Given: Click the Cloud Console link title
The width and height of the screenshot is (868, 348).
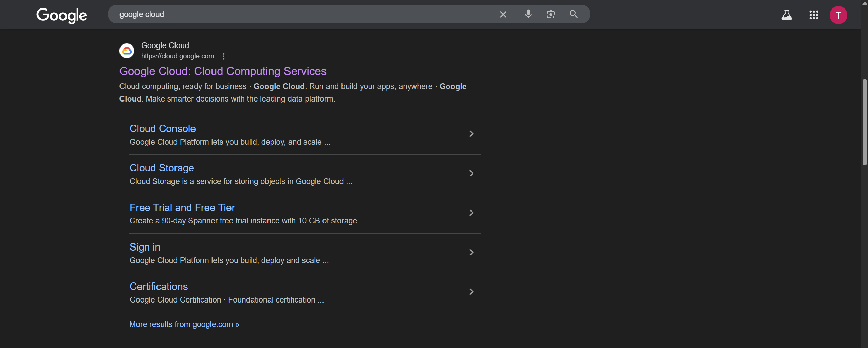Looking at the screenshot, I should tap(163, 129).
